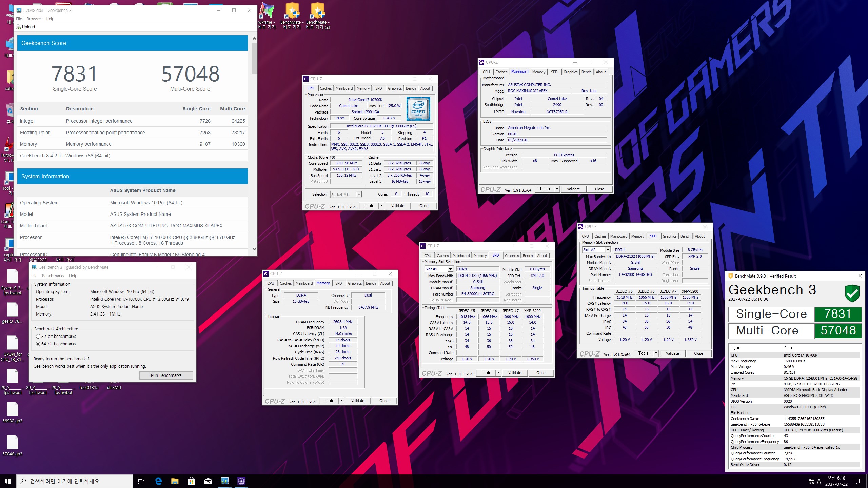Click the network globe tray icon
Viewport: 868px width, 488px height.
811,481
